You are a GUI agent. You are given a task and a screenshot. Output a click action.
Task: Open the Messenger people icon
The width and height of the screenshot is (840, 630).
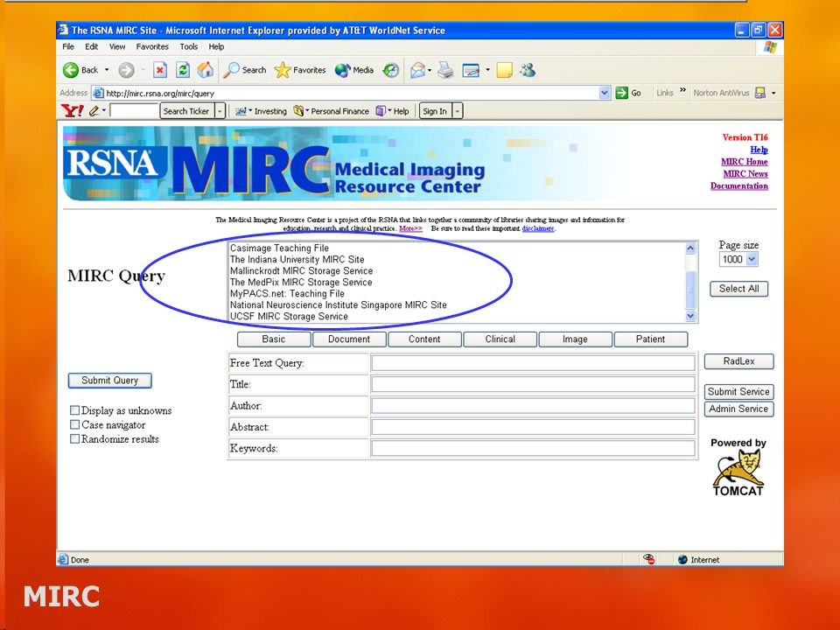(528, 70)
